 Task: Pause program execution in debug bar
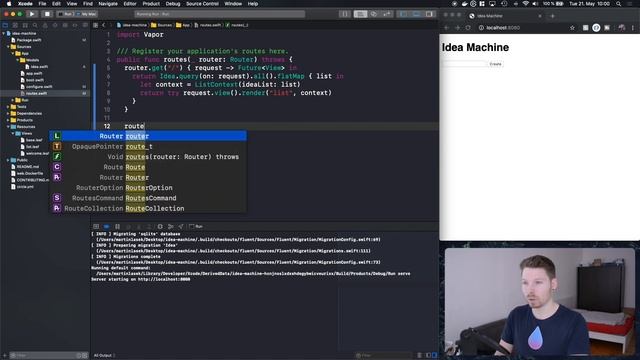pos(118,226)
